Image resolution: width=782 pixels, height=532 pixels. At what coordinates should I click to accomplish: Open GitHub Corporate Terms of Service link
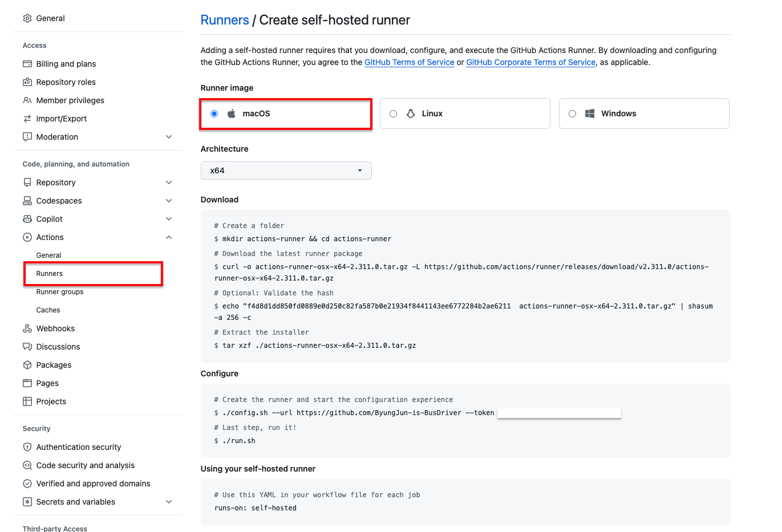tap(531, 62)
